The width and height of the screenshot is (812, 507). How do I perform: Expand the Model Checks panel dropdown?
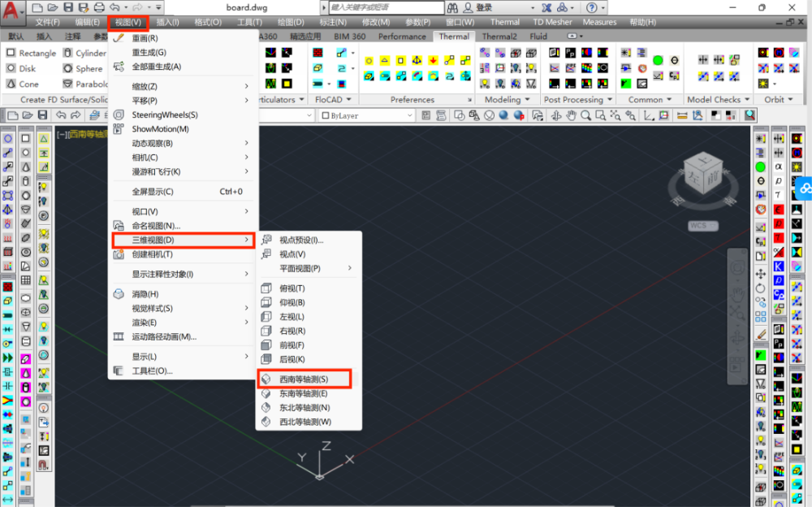click(x=719, y=100)
